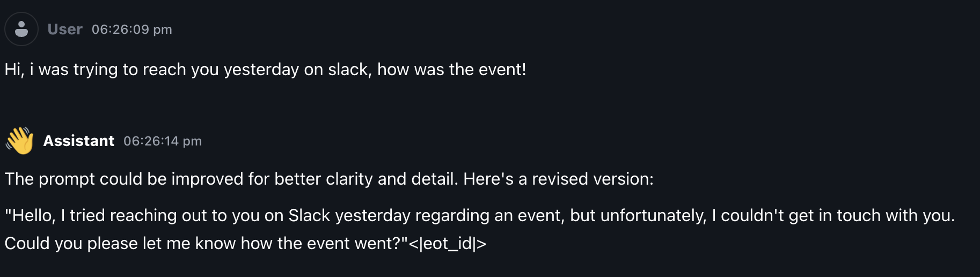This screenshot has height=277, width=980.
Task: Click the 06:26:09 pm timestamp
Action: click(x=132, y=30)
